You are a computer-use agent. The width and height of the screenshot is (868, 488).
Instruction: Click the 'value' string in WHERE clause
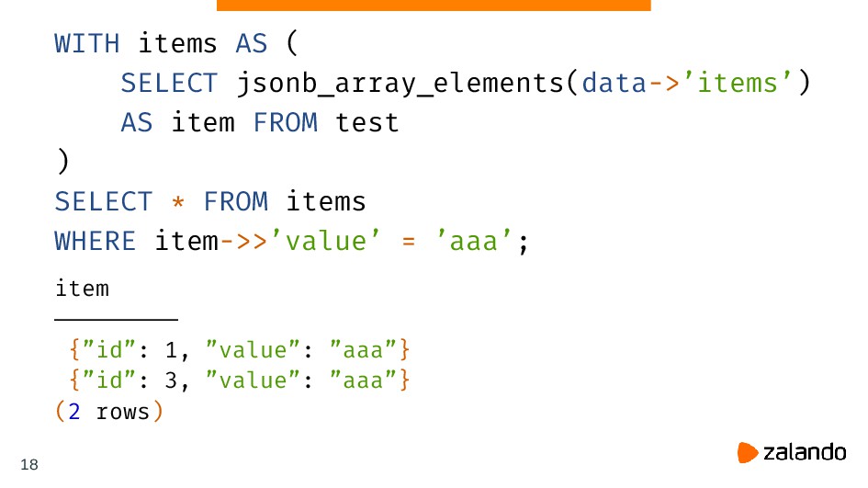point(325,241)
